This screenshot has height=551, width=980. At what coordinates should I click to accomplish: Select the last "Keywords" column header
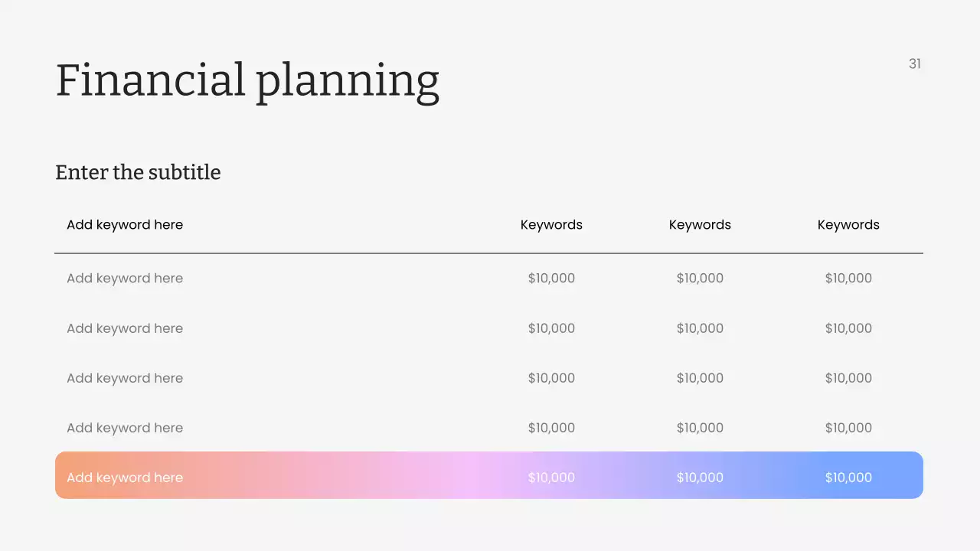pyautogui.click(x=848, y=225)
